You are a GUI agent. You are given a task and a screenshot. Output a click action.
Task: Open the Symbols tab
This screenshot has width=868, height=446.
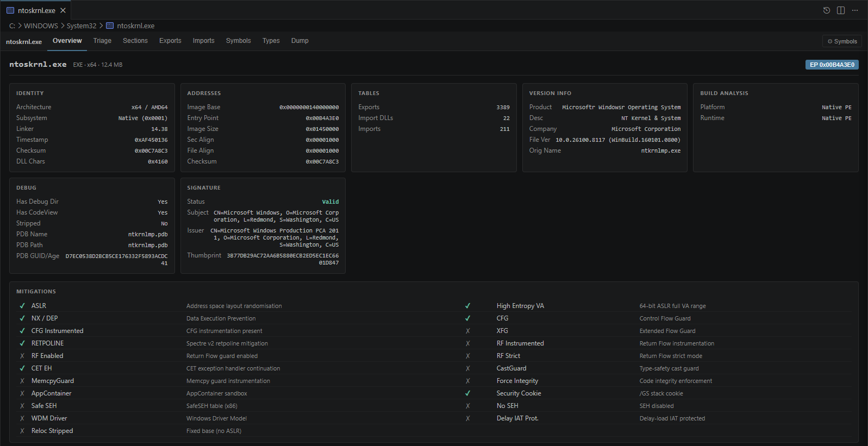(239, 41)
